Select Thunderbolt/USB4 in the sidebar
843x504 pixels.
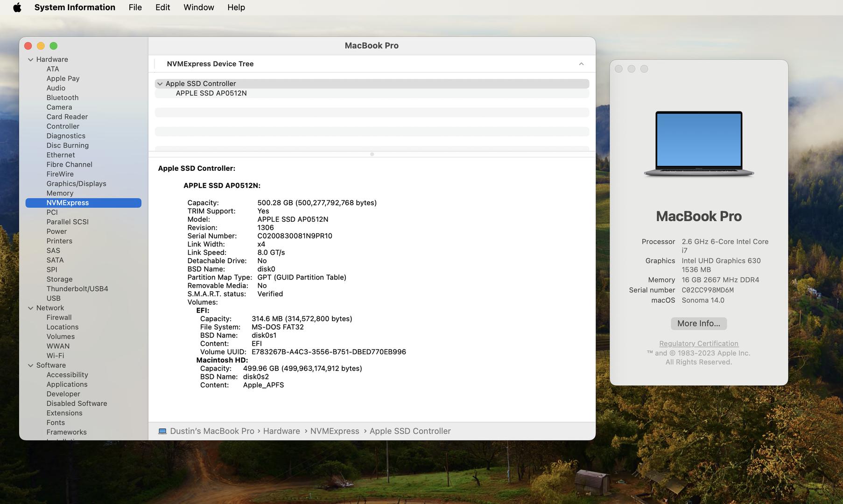click(77, 289)
